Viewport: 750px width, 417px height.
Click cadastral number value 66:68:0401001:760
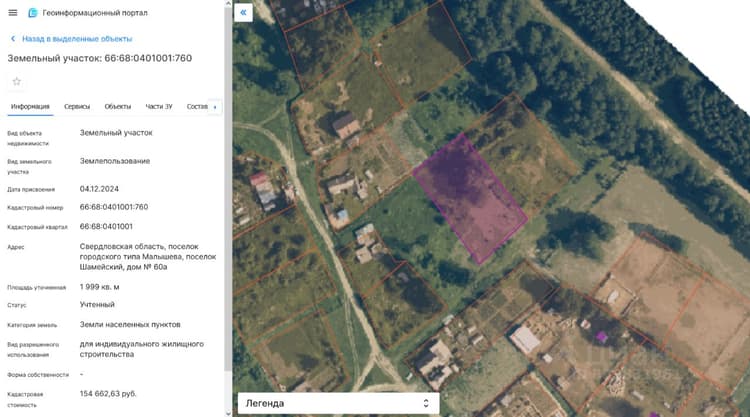[114, 207]
